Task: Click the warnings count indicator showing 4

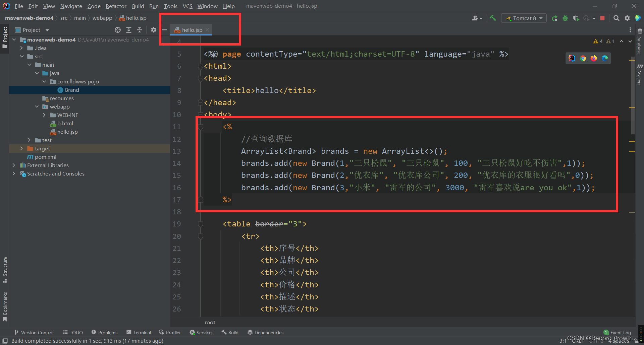Action: tap(598, 41)
